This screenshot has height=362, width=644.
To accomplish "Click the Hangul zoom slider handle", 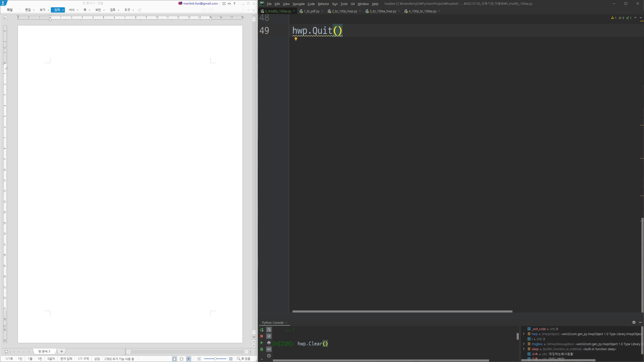I will pos(215,359).
